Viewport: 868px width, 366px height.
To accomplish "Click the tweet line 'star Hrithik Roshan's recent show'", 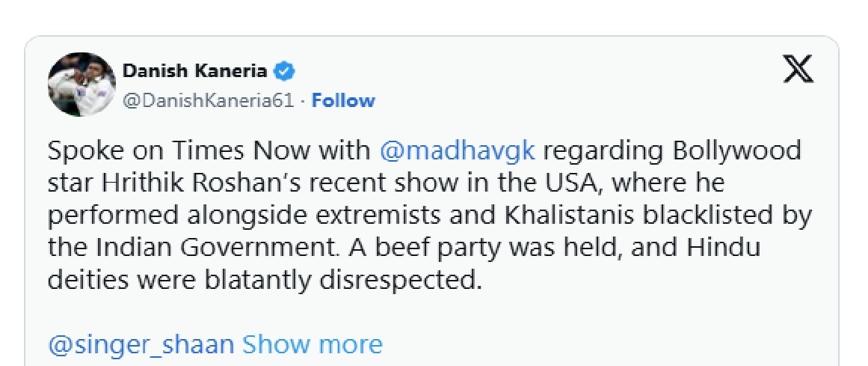I will coord(386,183).
